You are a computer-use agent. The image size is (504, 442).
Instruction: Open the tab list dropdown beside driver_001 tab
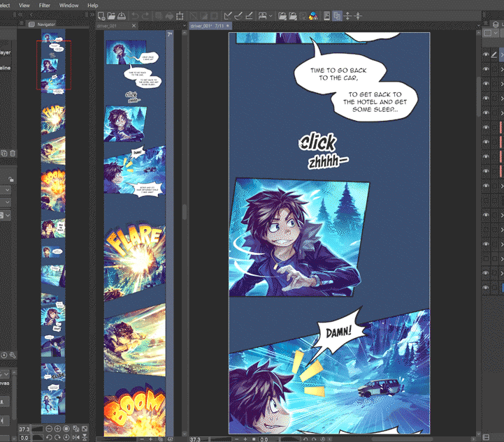pyautogui.click(x=185, y=26)
